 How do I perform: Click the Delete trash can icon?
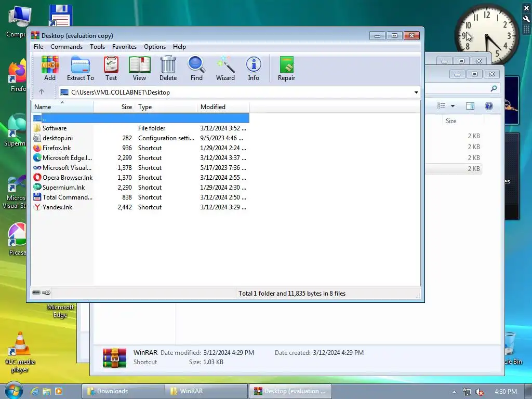(168, 68)
